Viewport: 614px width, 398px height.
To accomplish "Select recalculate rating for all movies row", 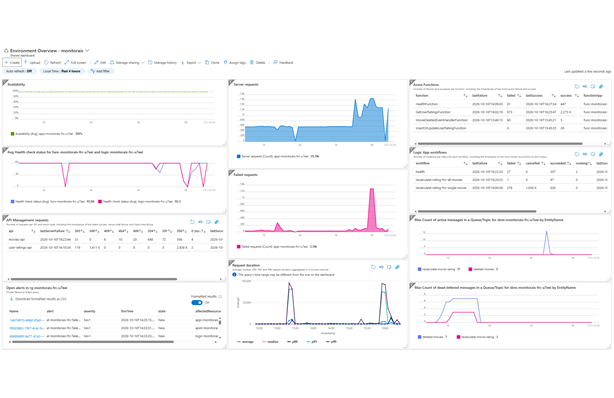I will click(x=511, y=180).
